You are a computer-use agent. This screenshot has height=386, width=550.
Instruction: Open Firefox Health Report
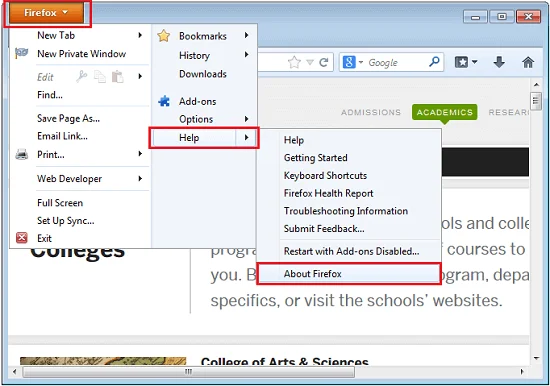click(x=328, y=193)
